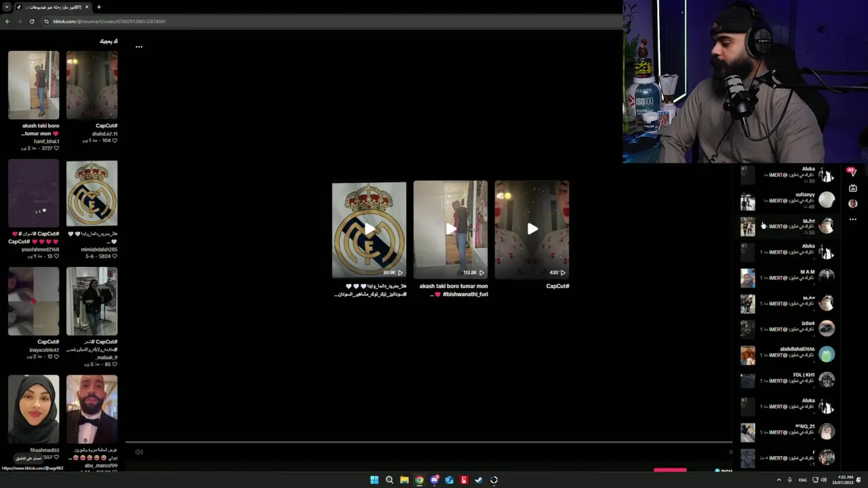Open abdullahali7616 notification row

[x=787, y=354]
